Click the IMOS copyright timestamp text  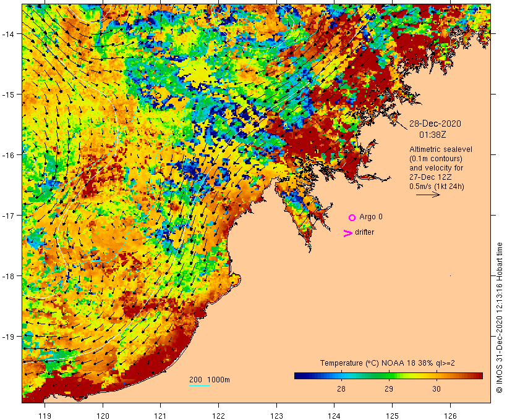[499, 318]
